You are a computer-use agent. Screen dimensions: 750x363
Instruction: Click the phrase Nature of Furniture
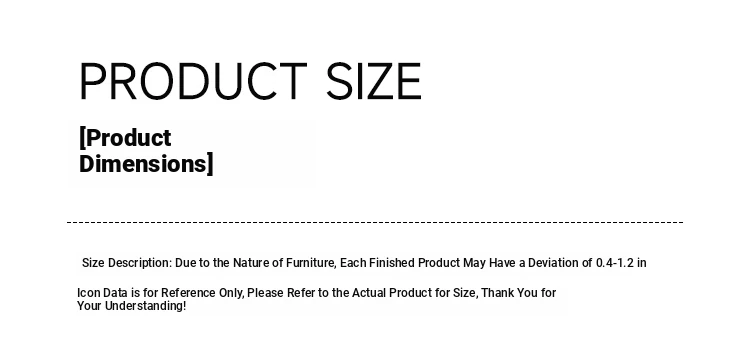click(x=285, y=263)
